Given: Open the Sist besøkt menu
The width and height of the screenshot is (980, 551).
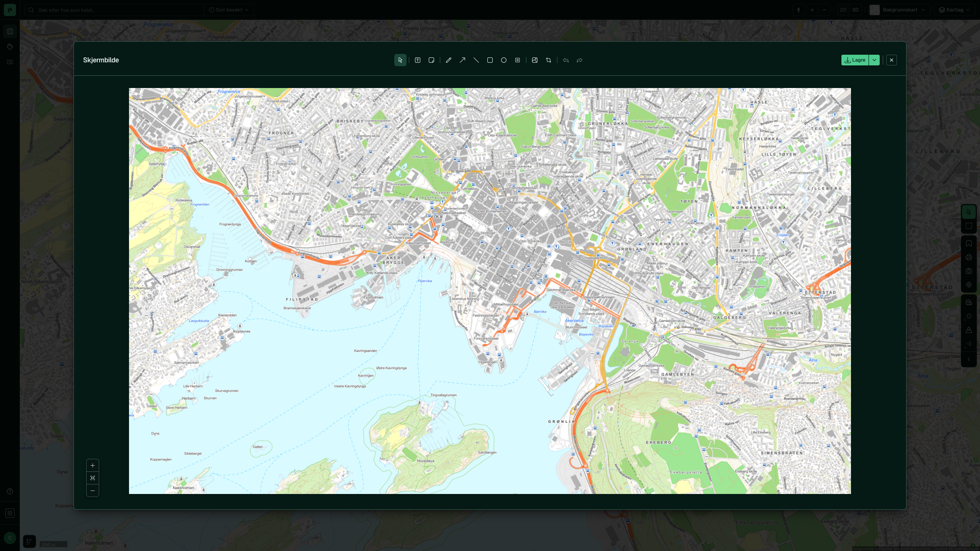Looking at the screenshot, I should tap(229, 10).
